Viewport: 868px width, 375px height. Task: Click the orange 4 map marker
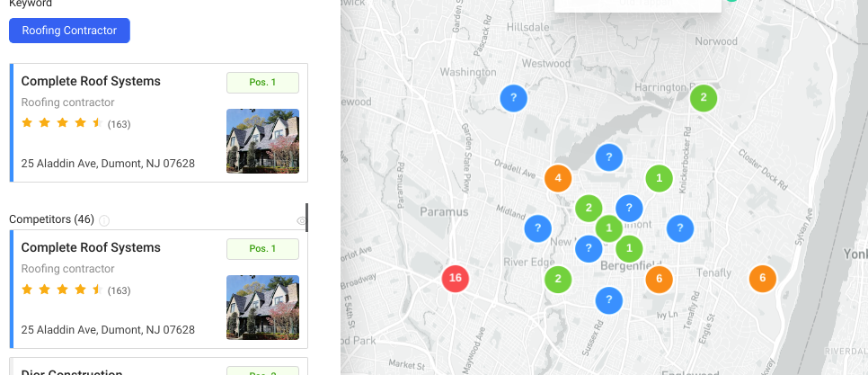tap(558, 178)
